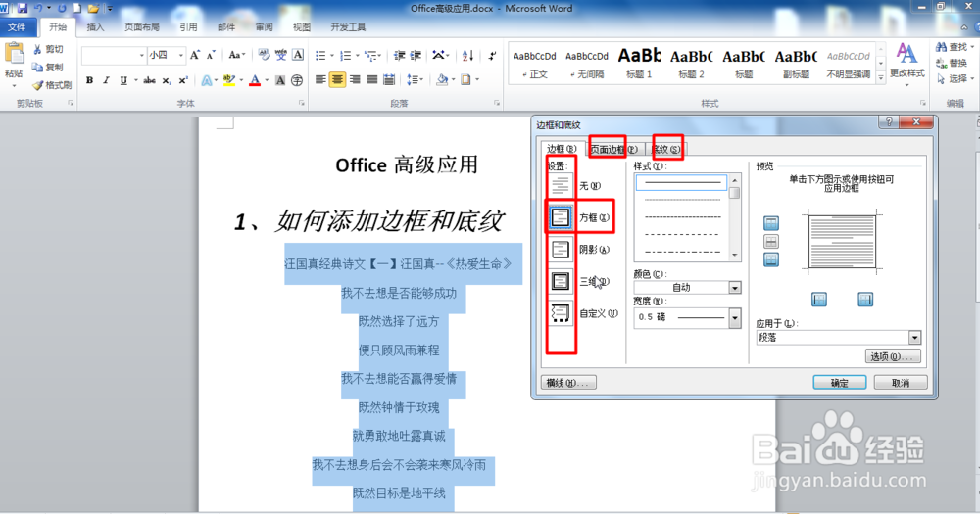980x514 pixels.
Task: Click the yellow Text Highlight Color button
Action: click(x=228, y=80)
